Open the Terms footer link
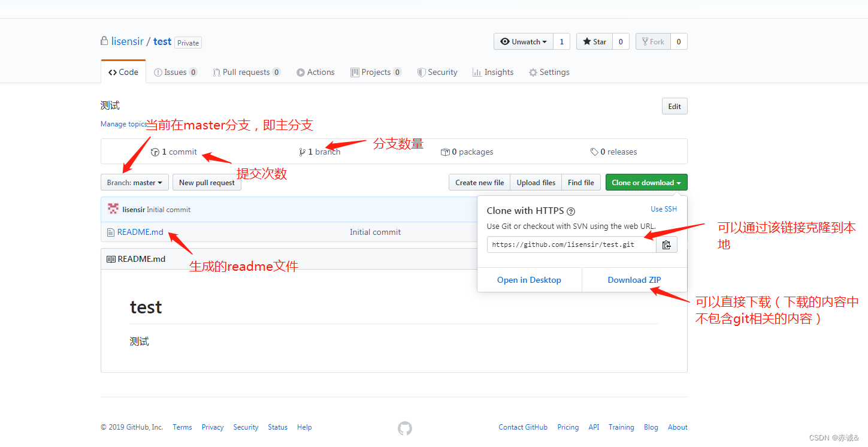This screenshot has height=447, width=868. coord(182,427)
